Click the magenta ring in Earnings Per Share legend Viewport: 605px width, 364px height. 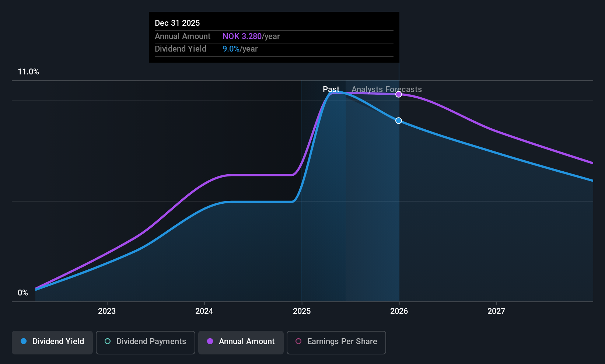pos(298,341)
